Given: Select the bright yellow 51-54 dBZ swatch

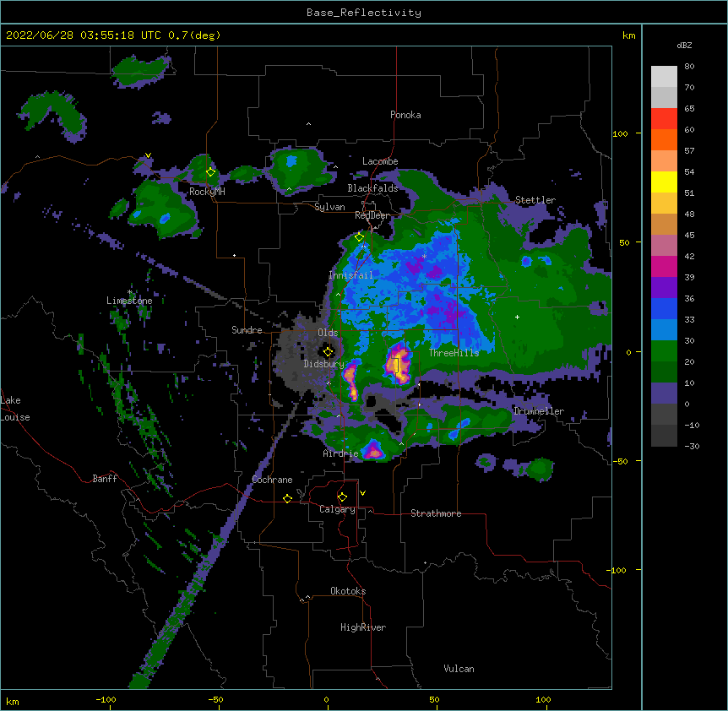Looking at the screenshot, I should pyautogui.click(x=664, y=182).
